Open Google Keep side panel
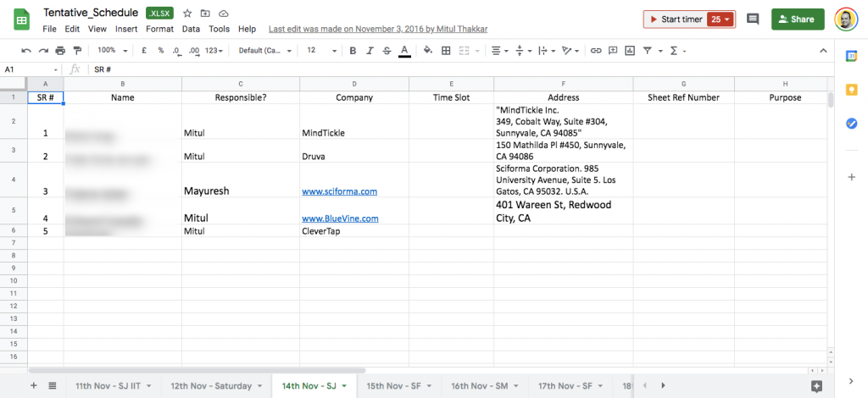 [x=851, y=90]
